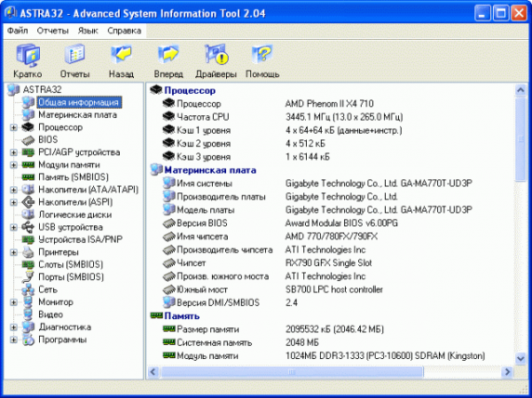
Task: Click the chip icon beside Частота CPU
Action: coord(168,117)
